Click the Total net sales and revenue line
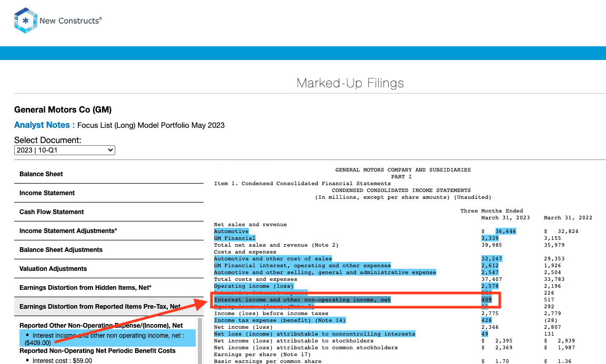 tap(276, 245)
